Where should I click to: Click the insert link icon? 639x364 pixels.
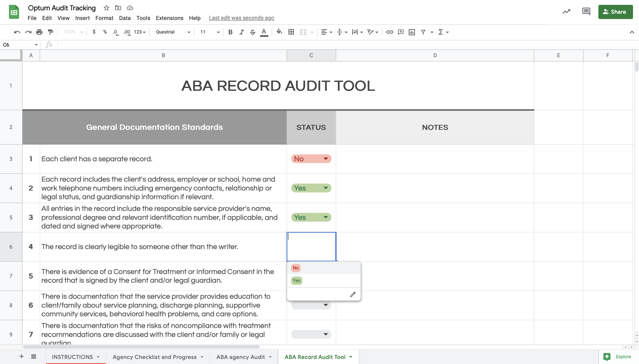[390, 32]
